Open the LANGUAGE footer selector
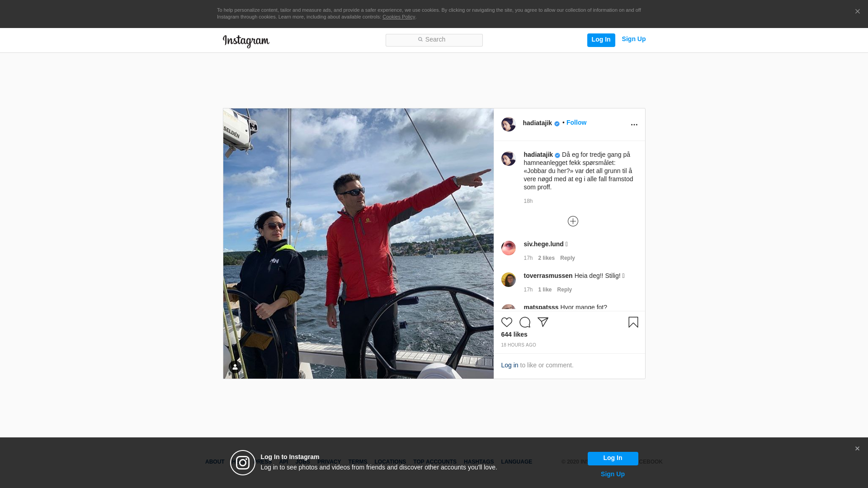Screen dimensions: 868x488 (x=516, y=462)
